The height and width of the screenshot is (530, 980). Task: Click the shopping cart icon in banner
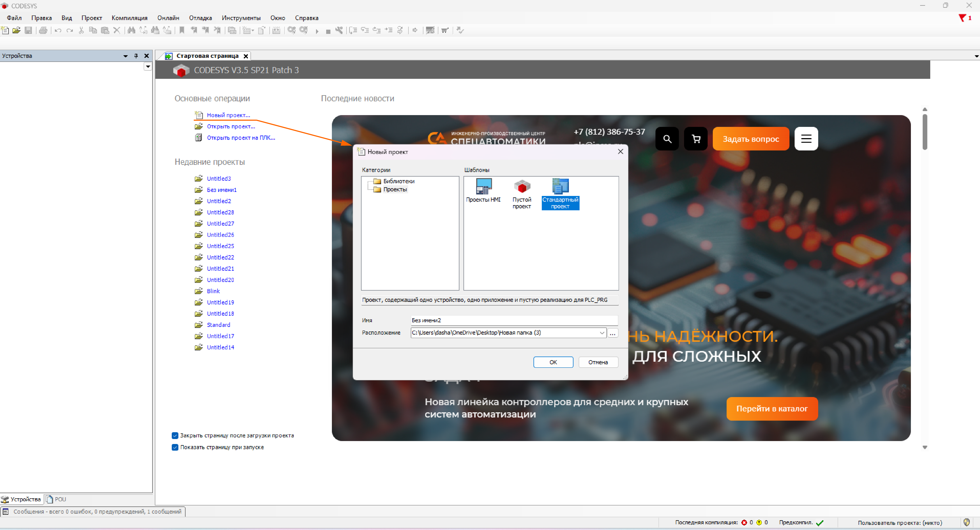696,139
